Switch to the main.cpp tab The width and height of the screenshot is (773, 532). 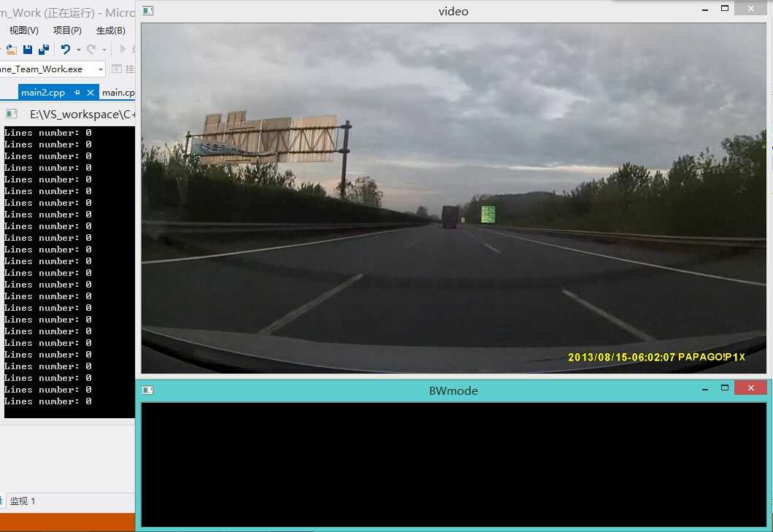(118, 93)
